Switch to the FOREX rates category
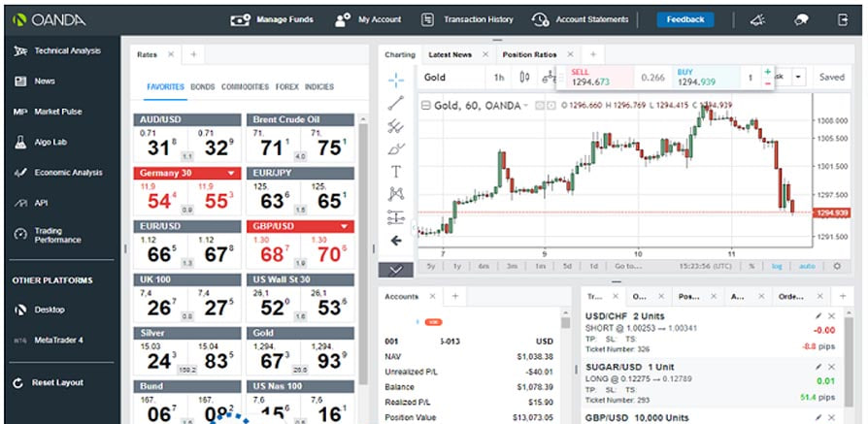 tap(286, 87)
